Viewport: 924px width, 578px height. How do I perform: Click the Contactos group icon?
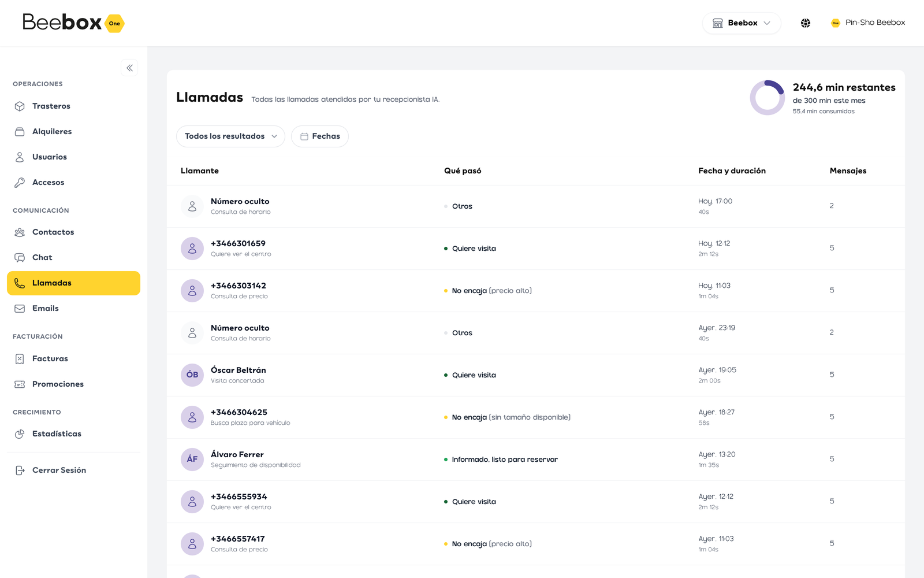tap(20, 232)
